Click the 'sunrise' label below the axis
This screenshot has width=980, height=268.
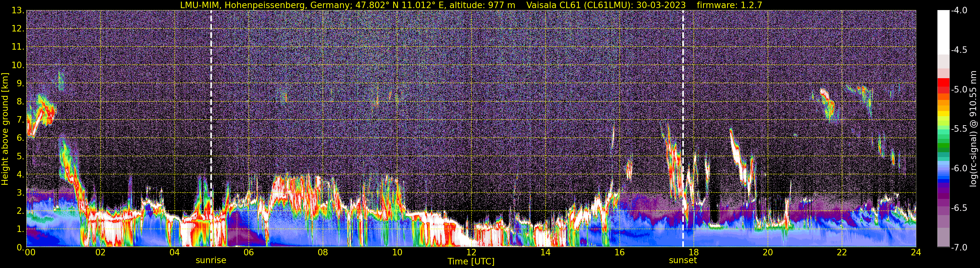(211, 261)
